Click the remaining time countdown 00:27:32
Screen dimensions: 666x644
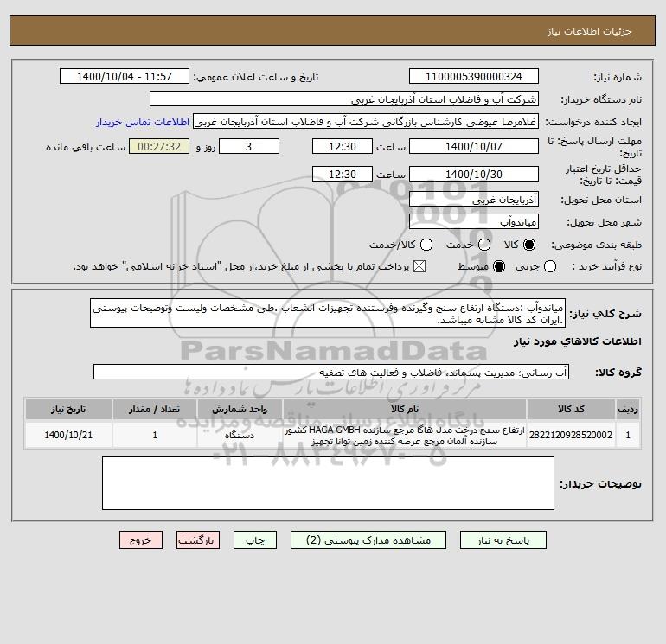coord(159,146)
